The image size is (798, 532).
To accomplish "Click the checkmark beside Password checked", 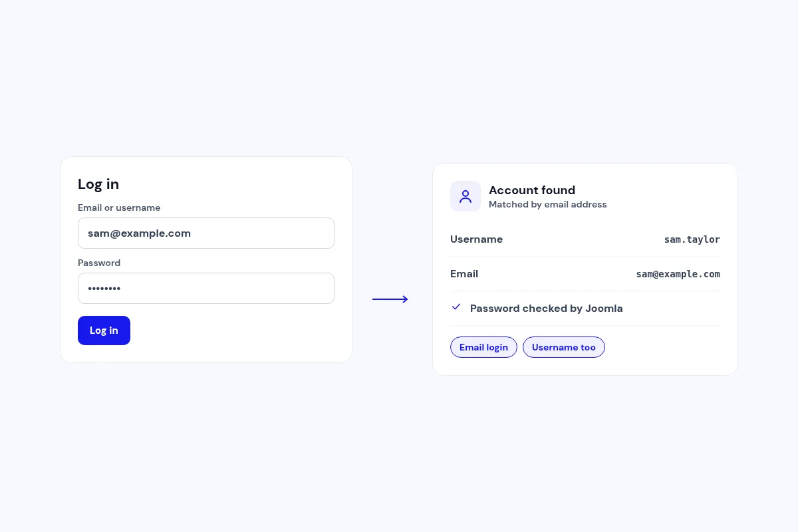I will coord(456,307).
